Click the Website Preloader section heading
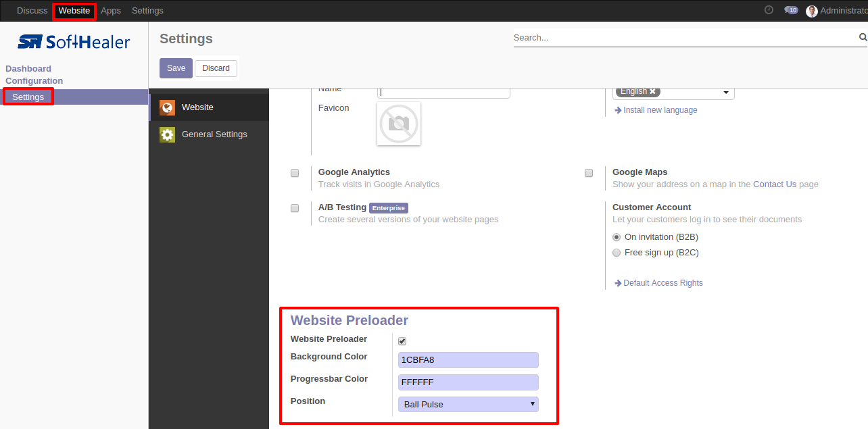The image size is (868, 429). tap(349, 320)
